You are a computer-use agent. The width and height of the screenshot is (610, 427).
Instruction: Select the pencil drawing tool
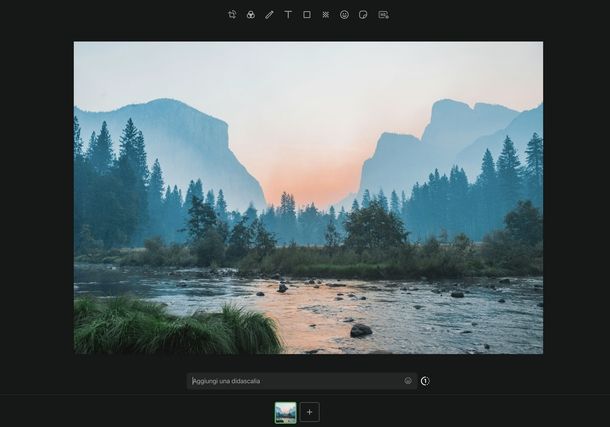click(x=269, y=15)
